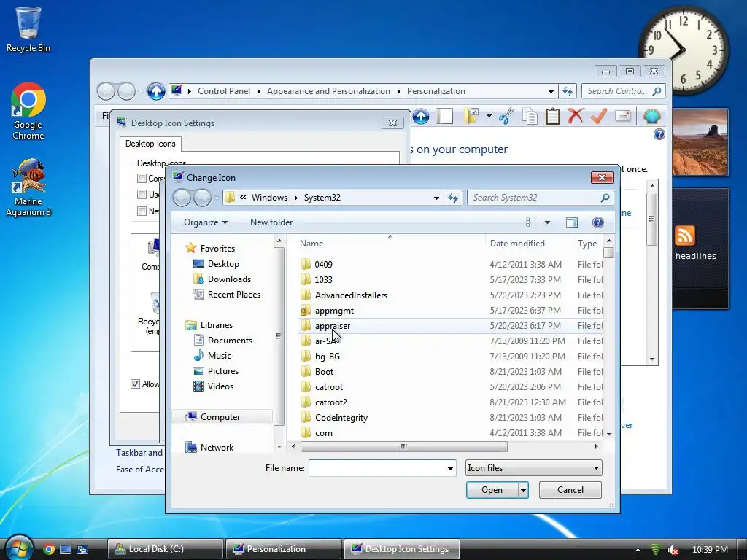Refresh the Control Panel address bar
Image resolution: width=747 pixels, height=560 pixels.
(x=567, y=91)
